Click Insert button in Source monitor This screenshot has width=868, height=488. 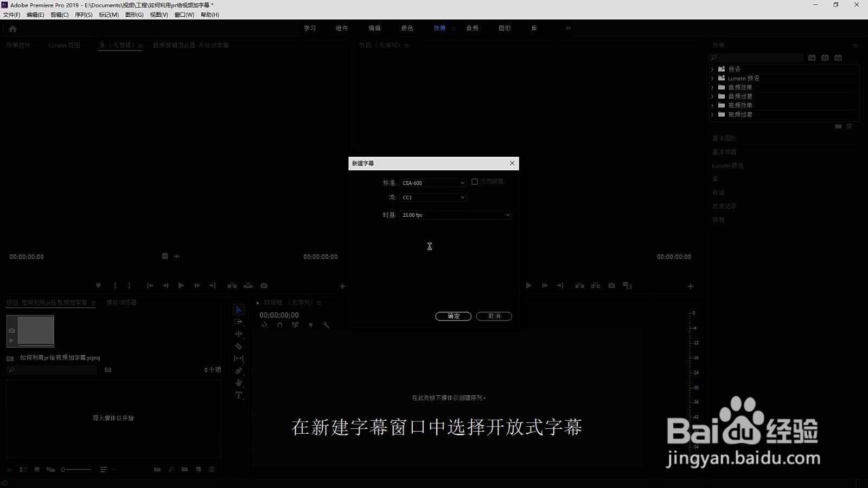pos(232,286)
